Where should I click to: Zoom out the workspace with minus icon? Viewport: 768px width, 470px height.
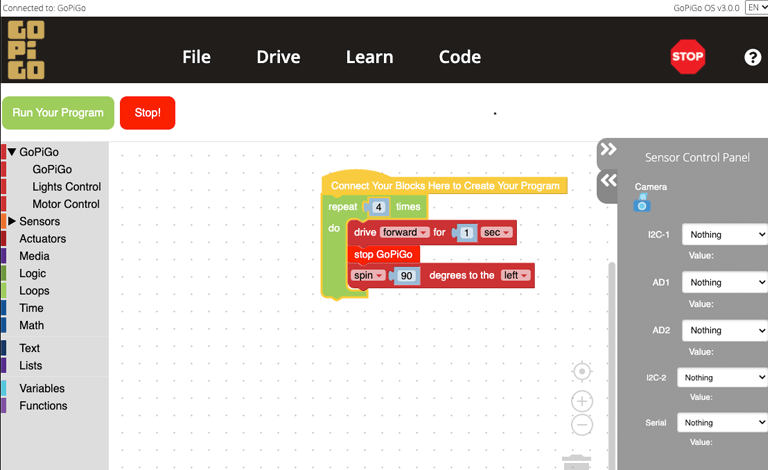[x=582, y=424]
